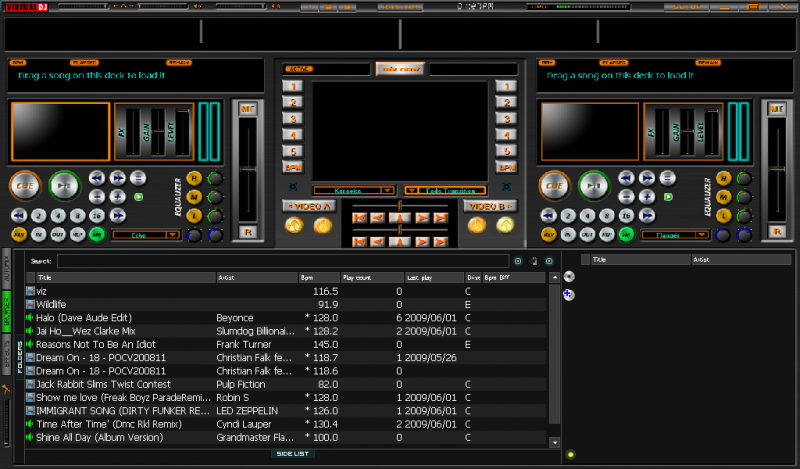Select the song Halo (Dave Aude Edit)
Image resolution: width=800 pixels, height=469 pixels.
[286, 318]
